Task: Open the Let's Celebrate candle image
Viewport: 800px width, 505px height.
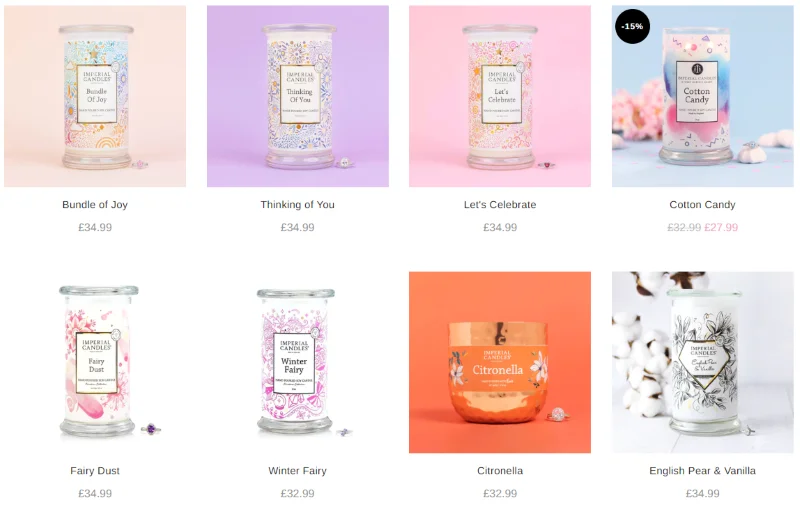Action: 500,96
